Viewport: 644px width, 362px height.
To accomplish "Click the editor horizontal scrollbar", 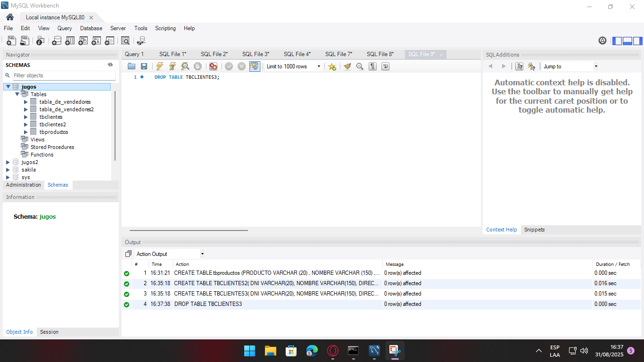I will tap(189, 230).
